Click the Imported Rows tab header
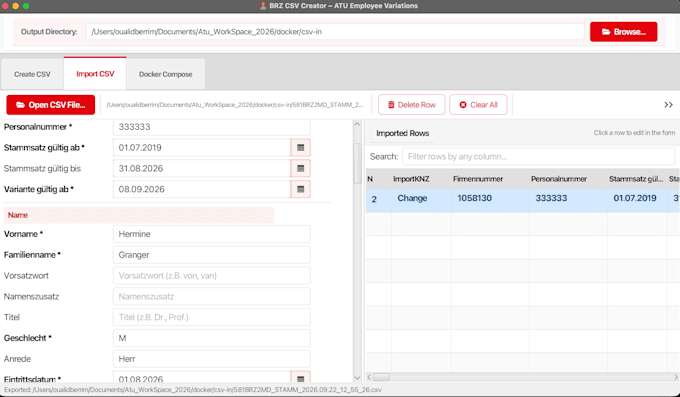 [x=402, y=133]
